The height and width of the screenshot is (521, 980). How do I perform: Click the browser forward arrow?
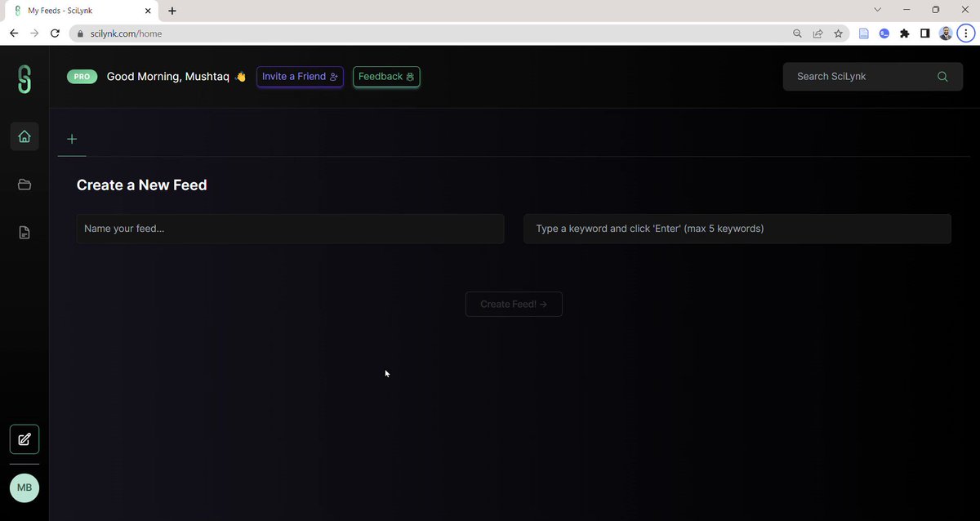[x=34, y=33]
